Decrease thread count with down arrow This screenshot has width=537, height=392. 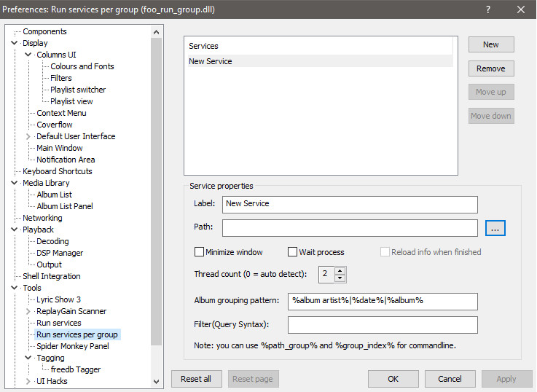point(340,278)
